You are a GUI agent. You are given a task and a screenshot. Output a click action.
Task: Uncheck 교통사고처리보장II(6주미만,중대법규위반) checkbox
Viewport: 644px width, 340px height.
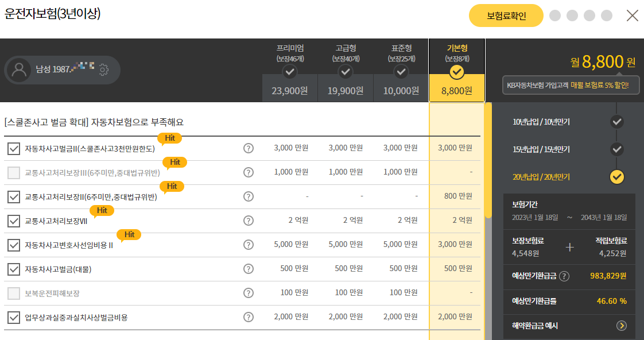[x=14, y=197]
